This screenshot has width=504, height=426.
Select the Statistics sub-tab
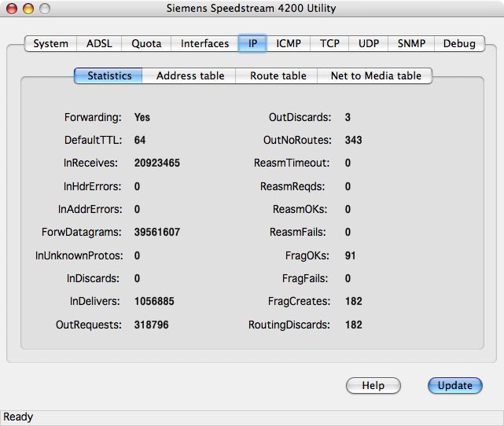[x=109, y=75]
